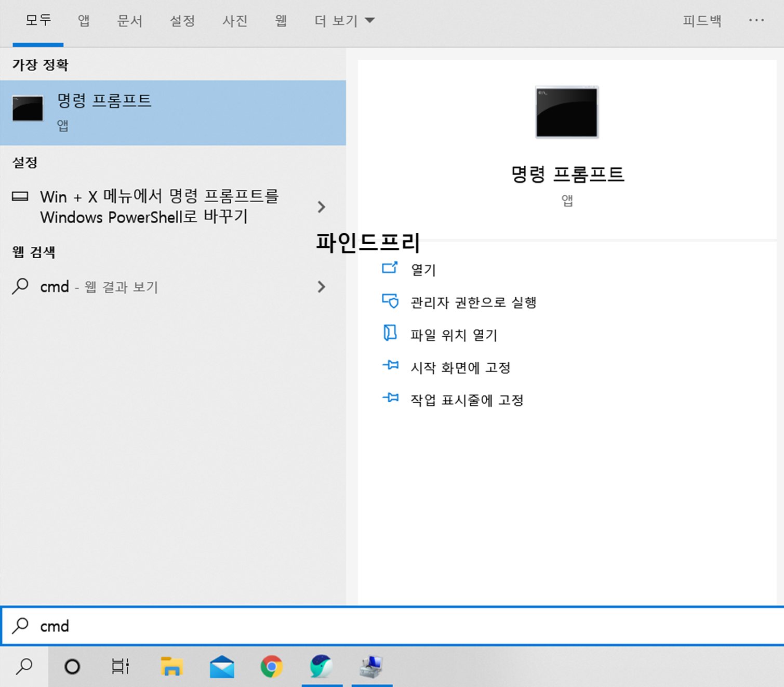Click 관리자 권한으로 실행
The image size is (784, 687).
tap(473, 302)
